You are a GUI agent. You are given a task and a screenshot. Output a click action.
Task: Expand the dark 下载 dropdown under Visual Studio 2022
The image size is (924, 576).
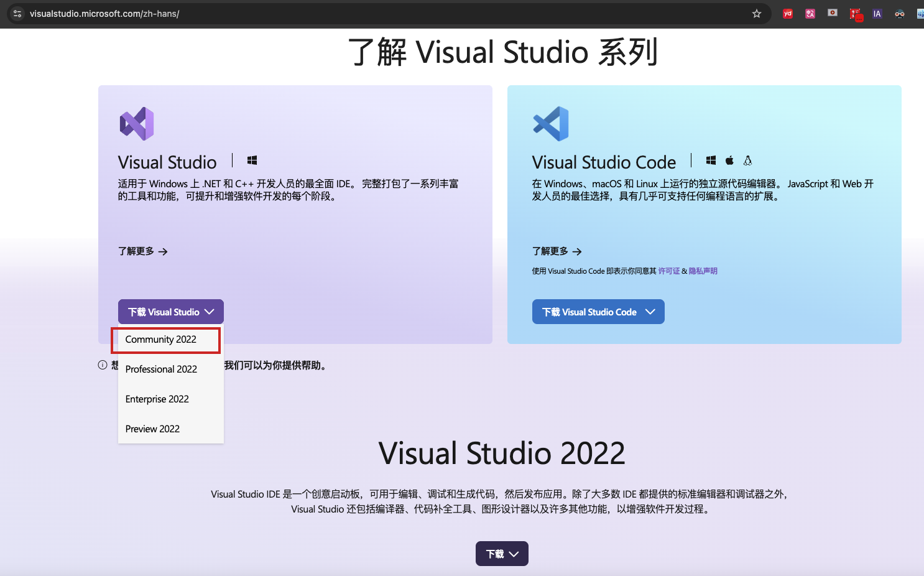pyautogui.click(x=502, y=554)
